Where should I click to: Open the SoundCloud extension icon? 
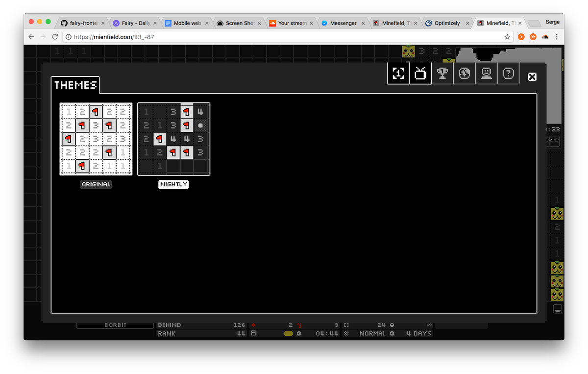point(545,37)
